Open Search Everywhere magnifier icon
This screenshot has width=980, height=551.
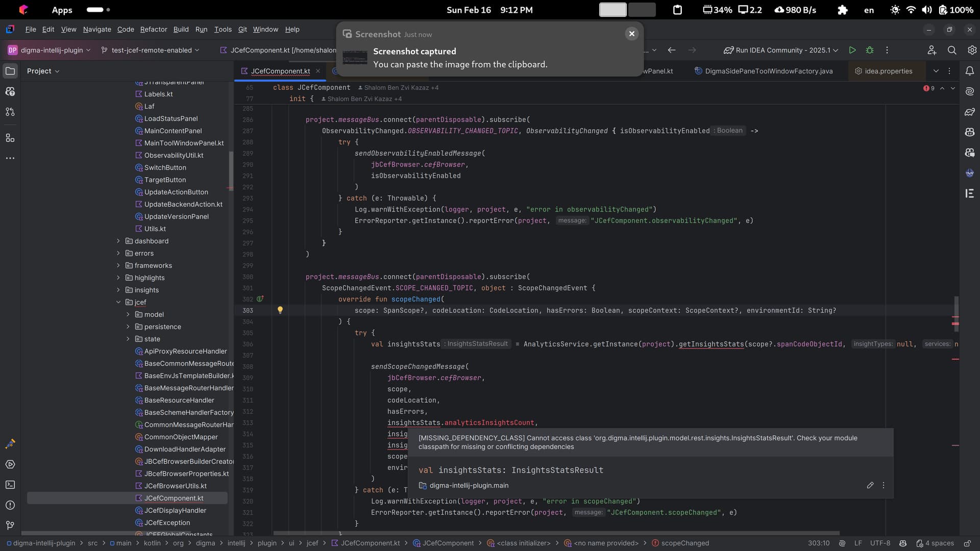click(x=952, y=50)
